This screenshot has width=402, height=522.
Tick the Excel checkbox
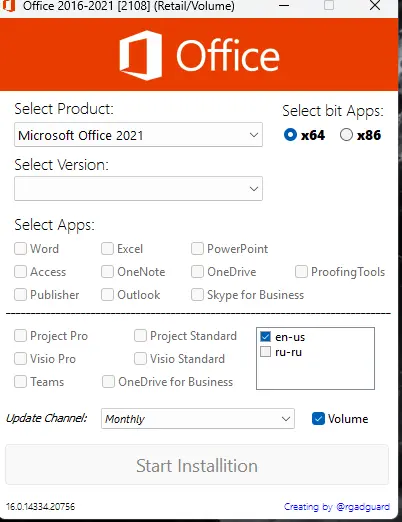point(107,248)
